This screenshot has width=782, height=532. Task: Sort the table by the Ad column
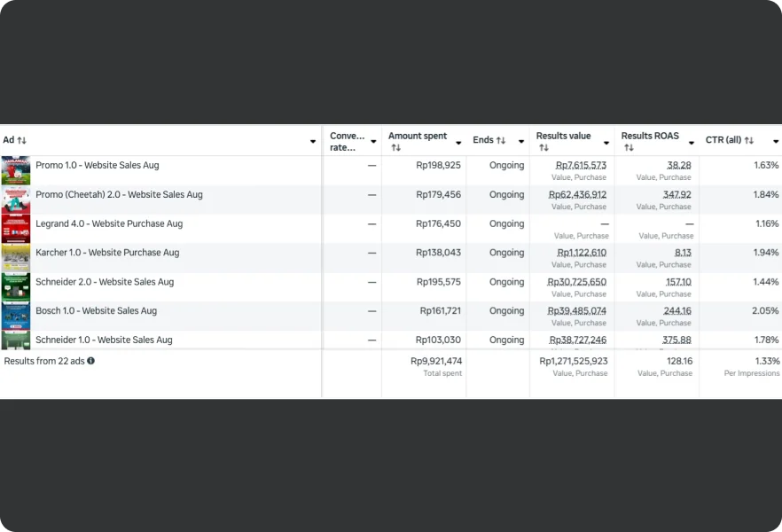point(21,140)
